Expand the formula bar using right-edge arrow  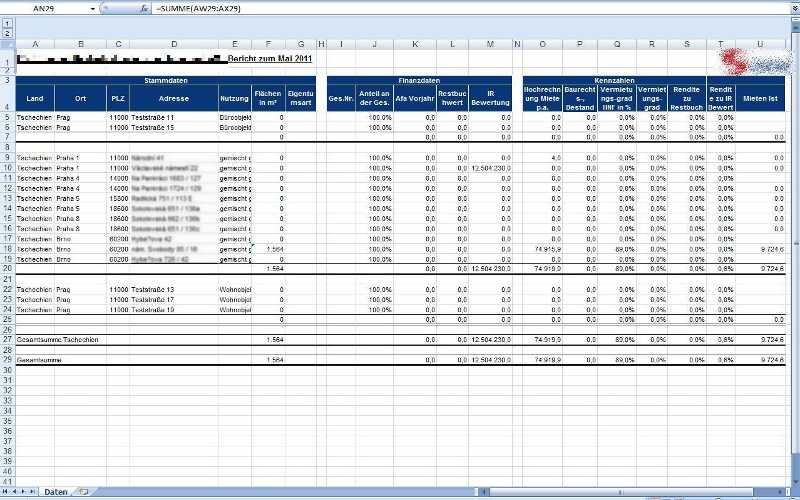[x=795, y=9]
